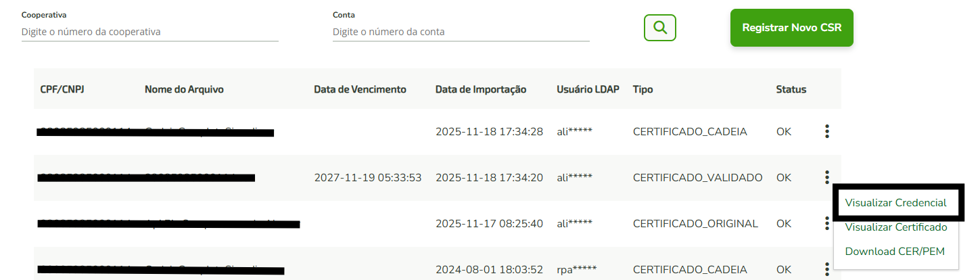
Task: Click the Data de Vencimento column header
Action: [360, 89]
